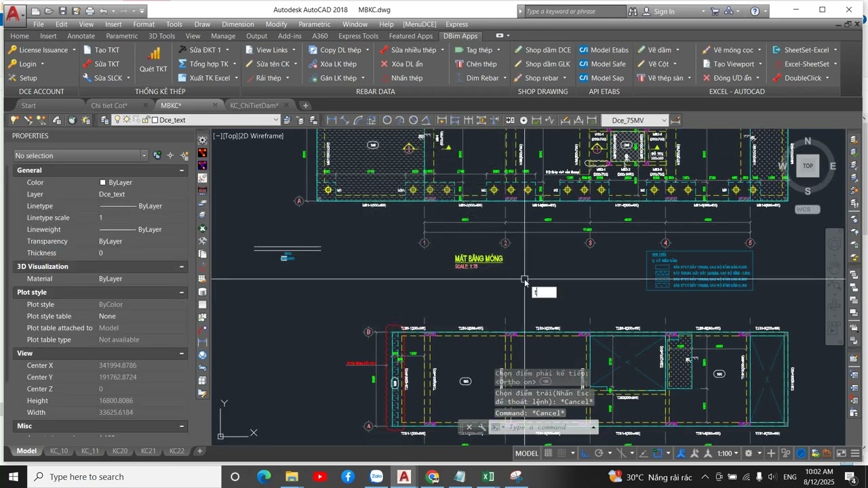Screen dimensions: 868x488
Task: Toggle polar tracking in status bar
Action: 599,453
